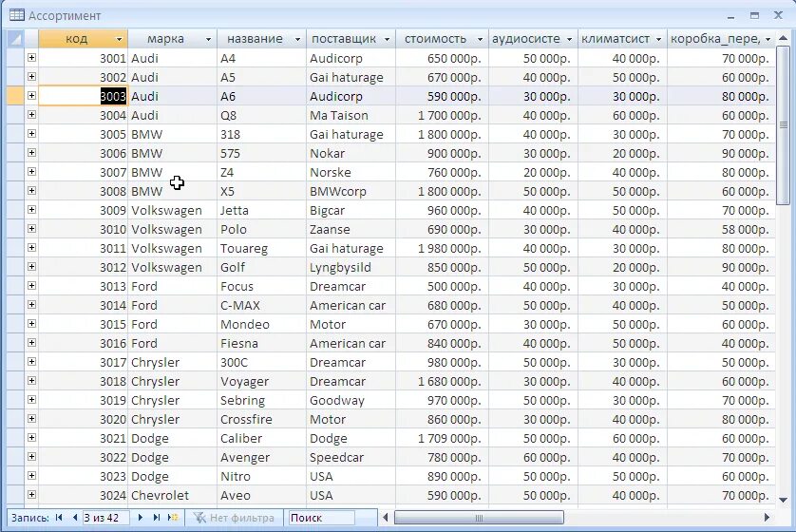Open the название column filter dropdown
Screen dimensions: 796x532
tap(297, 39)
